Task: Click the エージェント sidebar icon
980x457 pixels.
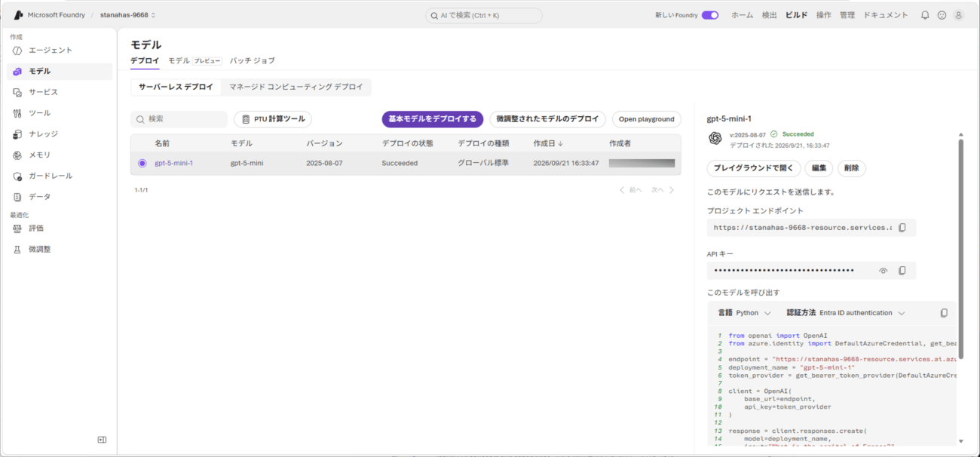Action: click(x=17, y=51)
